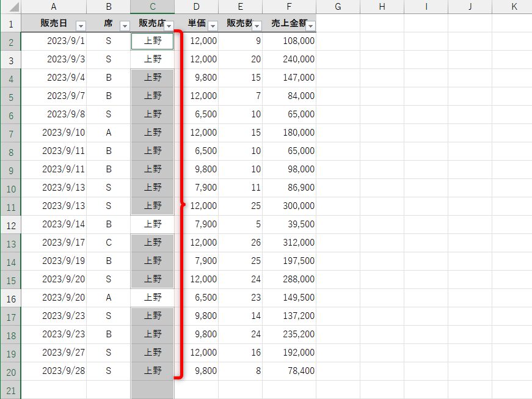Click quantity cell 9 in row 2

(x=240, y=41)
